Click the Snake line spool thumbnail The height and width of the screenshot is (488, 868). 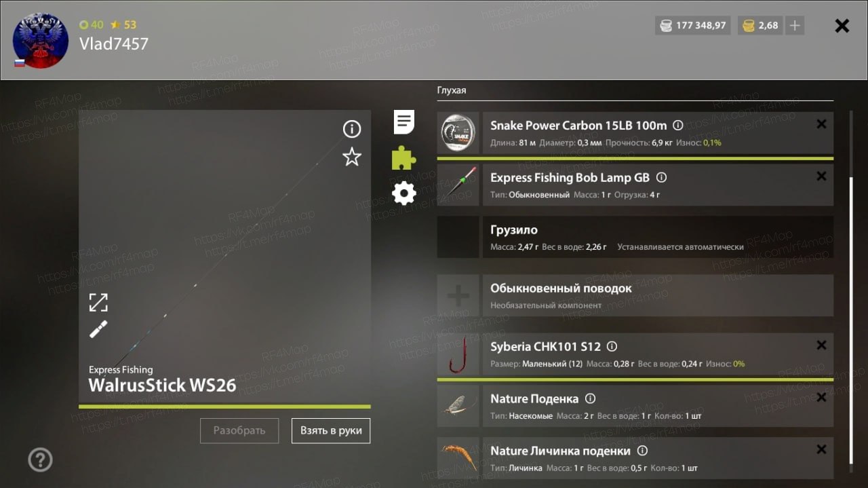(x=458, y=133)
